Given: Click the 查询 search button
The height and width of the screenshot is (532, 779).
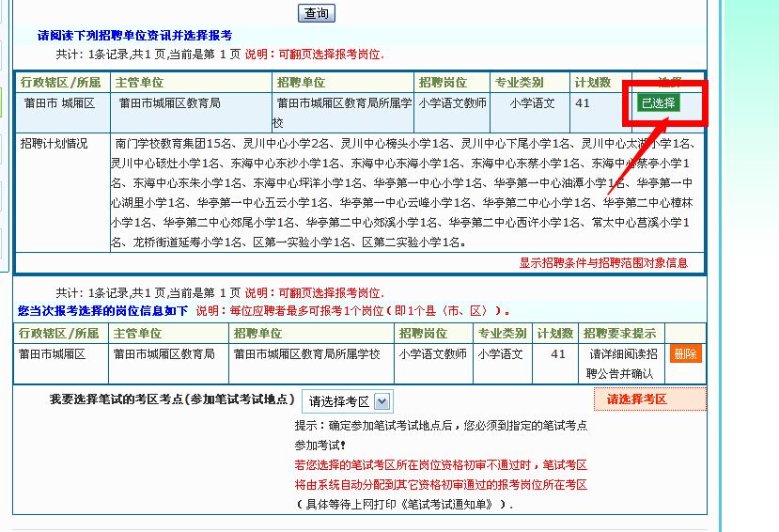Looking at the screenshot, I should coord(317,13).
